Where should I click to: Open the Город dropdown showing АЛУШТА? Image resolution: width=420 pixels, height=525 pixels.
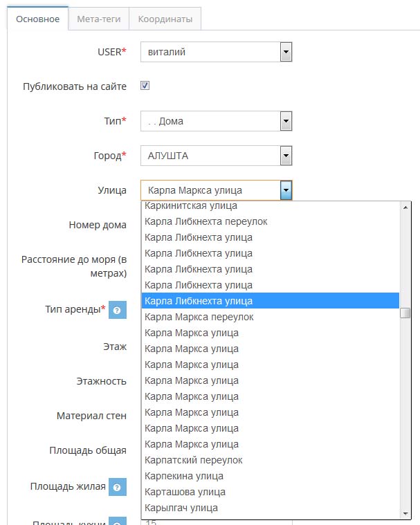[x=217, y=156]
